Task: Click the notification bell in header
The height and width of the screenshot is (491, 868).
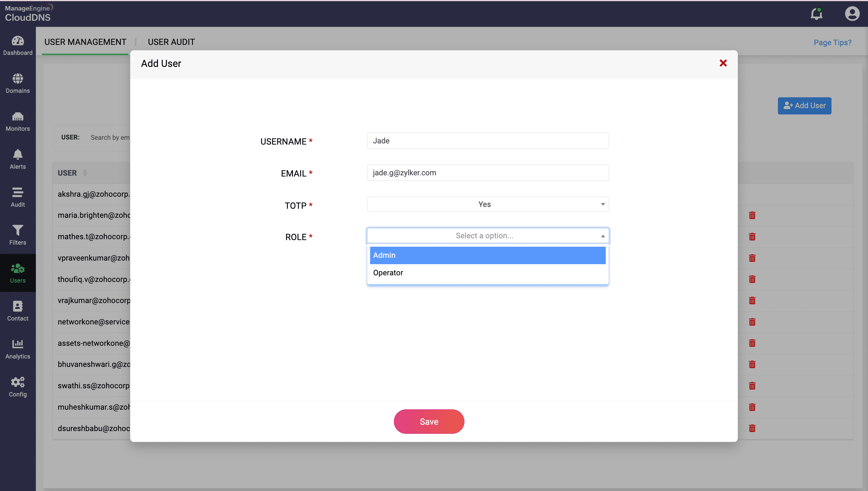Action: (816, 14)
